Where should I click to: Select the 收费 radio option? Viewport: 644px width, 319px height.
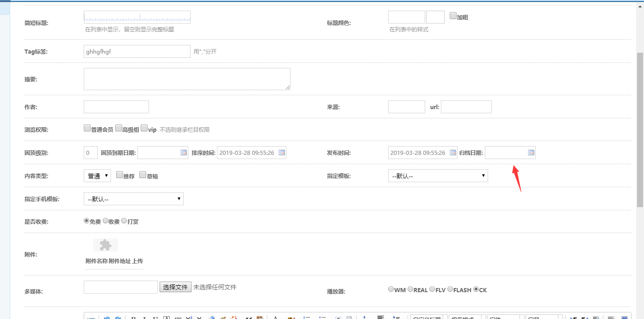[x=105, y=221]
